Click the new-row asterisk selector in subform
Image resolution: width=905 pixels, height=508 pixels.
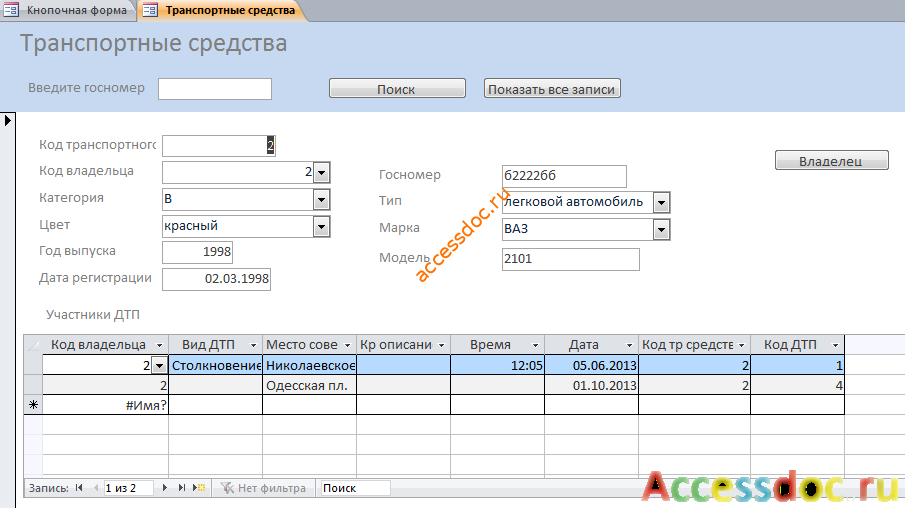pos(33,405)
